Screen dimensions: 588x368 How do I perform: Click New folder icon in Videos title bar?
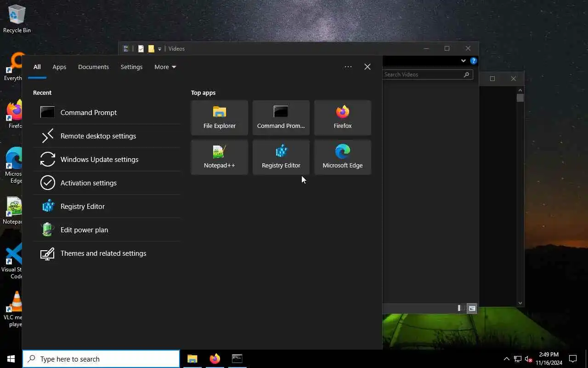[151, 49]
